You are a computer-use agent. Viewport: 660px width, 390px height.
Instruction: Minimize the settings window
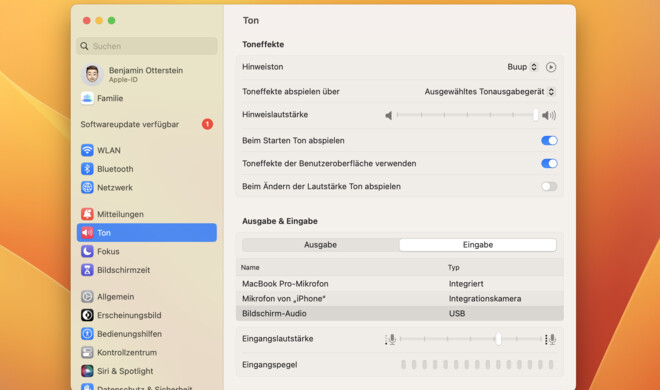click(x=99, y=20)
